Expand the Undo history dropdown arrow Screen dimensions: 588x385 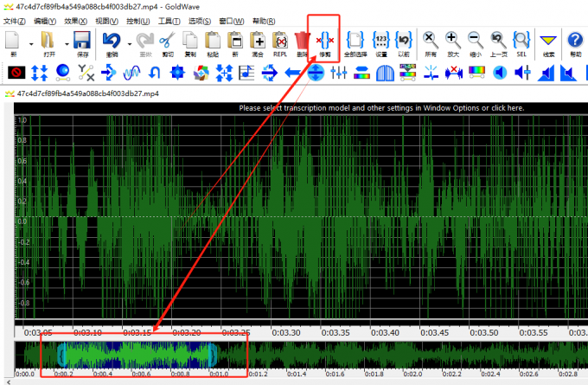[x=130, y=44]
